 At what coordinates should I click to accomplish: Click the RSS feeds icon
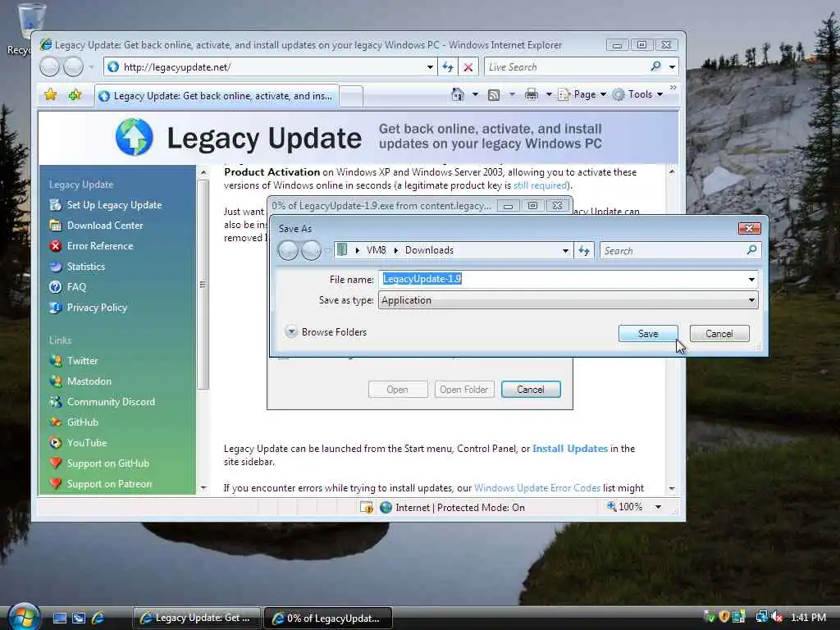[x=493, y=95]
